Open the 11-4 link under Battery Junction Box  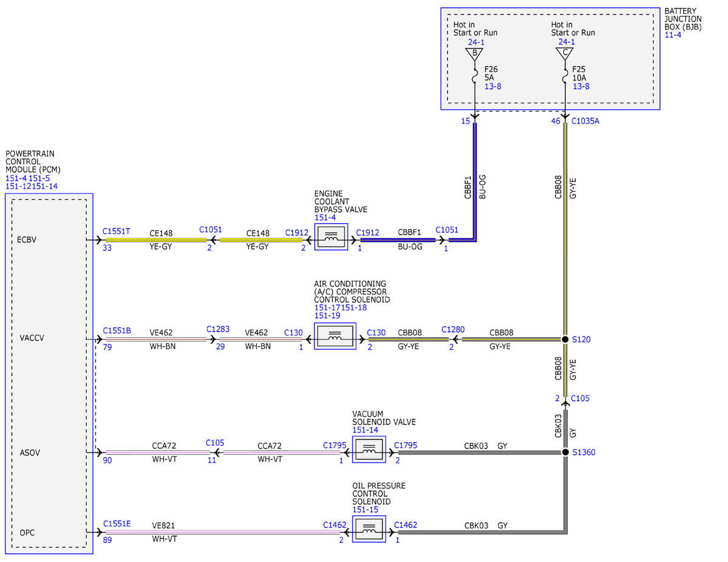point(673,35)
